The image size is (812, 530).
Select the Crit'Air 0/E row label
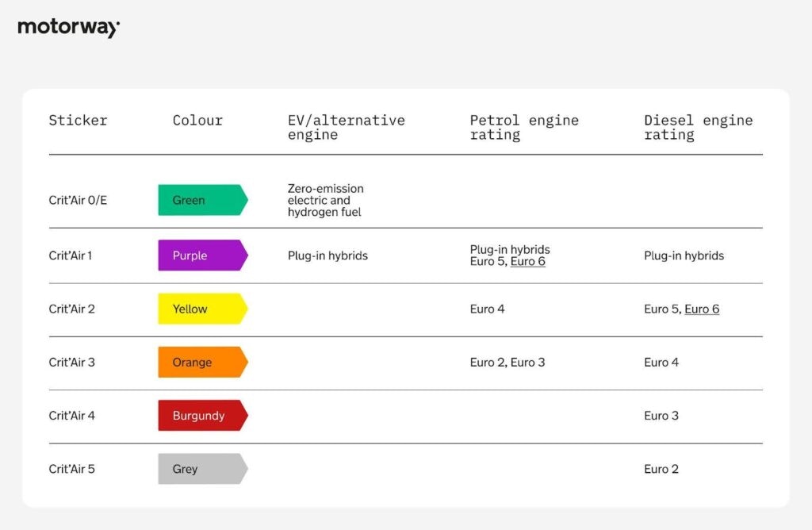click(x=78, y=201)
